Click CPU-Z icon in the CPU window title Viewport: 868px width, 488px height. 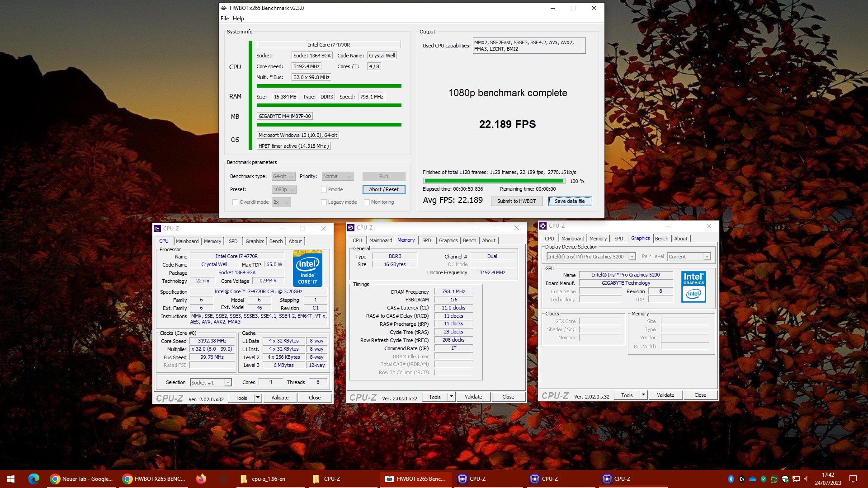tap(157, 229)
